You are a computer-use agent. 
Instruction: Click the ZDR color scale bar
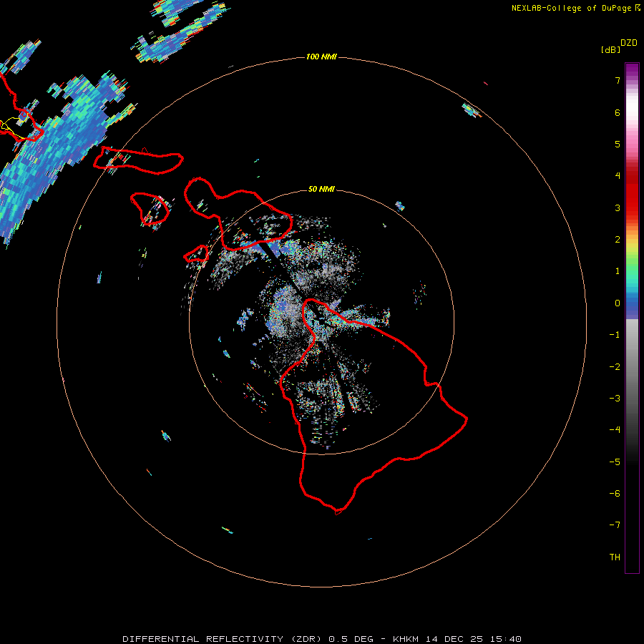[x=632, y=318]
